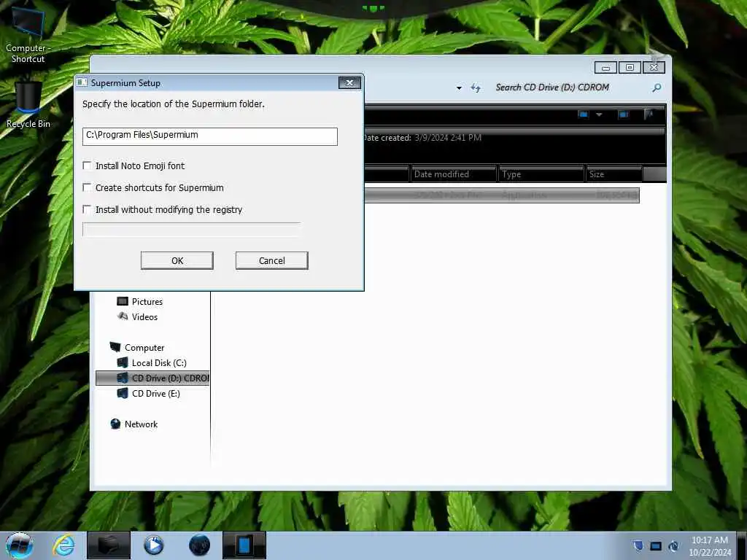747x560 pixels.
Task: Click OK in Supermium Setup
Action: 177,260
